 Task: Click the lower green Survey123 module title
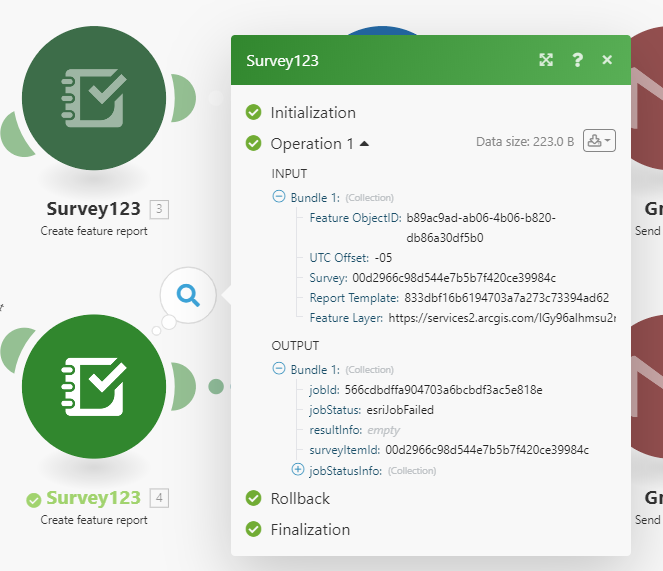coord(93,497)
